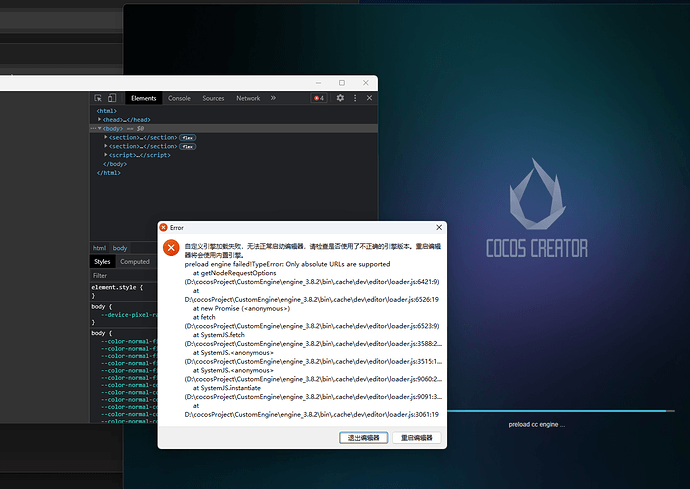Open the Network tab

(x=248, y=98)
